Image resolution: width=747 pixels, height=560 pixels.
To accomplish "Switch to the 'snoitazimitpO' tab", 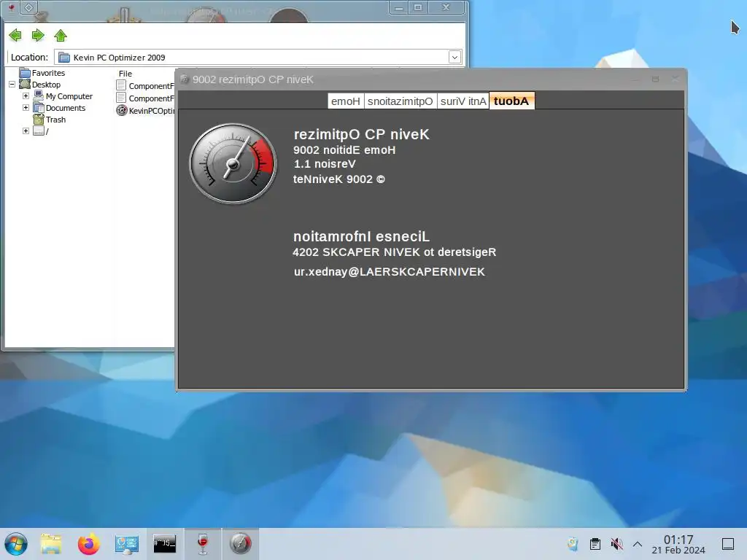I will [400, 101].
